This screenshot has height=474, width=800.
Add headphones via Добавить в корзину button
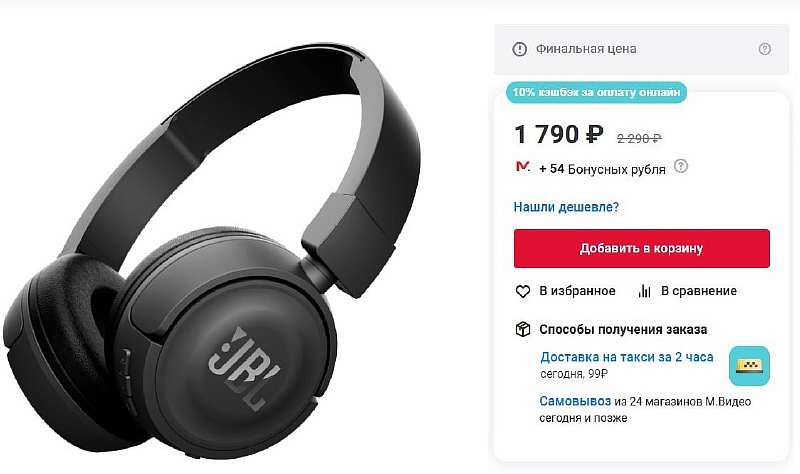(641, 248)
